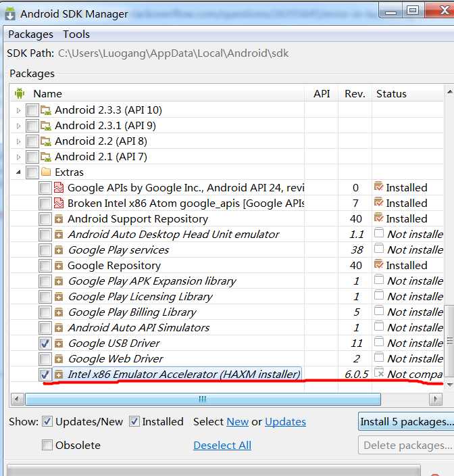Click the Not installed status icon for Google USB Driver
The width and height of the screenshot is (454, 476).
(x=379, y=342)
